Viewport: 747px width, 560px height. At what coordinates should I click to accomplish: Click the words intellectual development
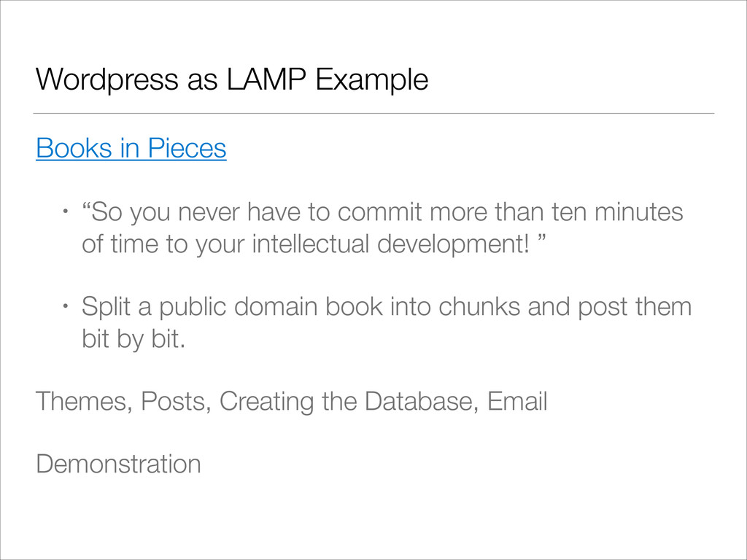coord(391,244)
